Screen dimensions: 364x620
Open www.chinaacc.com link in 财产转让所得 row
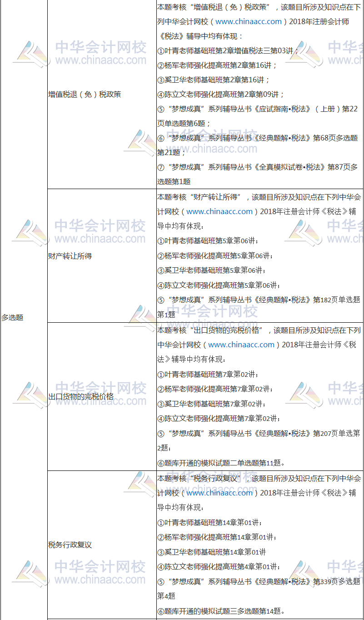[219, 211]
